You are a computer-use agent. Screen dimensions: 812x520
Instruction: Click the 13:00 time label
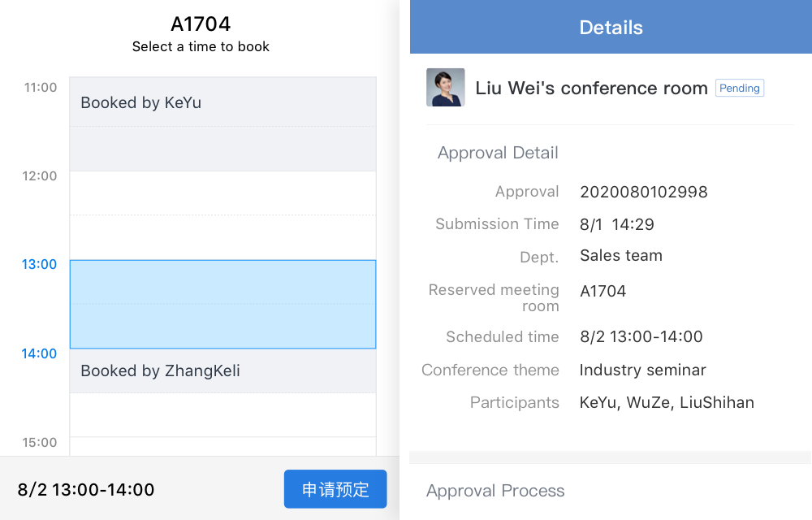coord(39,264)
